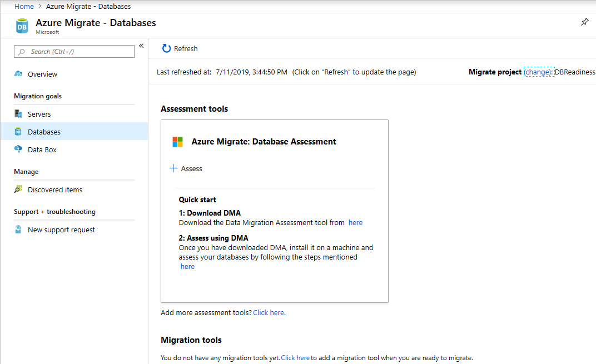The height and width of the screenshot is (364, 596).
Task: Click the DBReadiness project name
Action: tap(575, 72)
